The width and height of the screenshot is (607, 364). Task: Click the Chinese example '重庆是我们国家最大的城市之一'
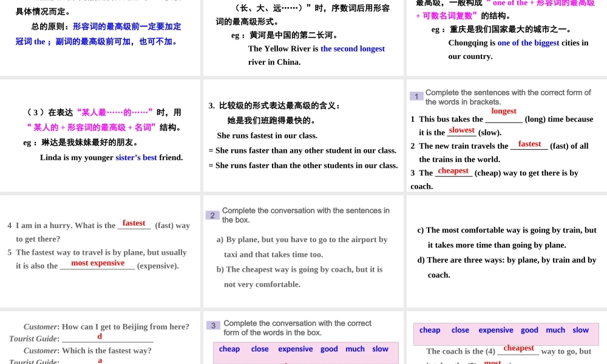click(510, 29)
